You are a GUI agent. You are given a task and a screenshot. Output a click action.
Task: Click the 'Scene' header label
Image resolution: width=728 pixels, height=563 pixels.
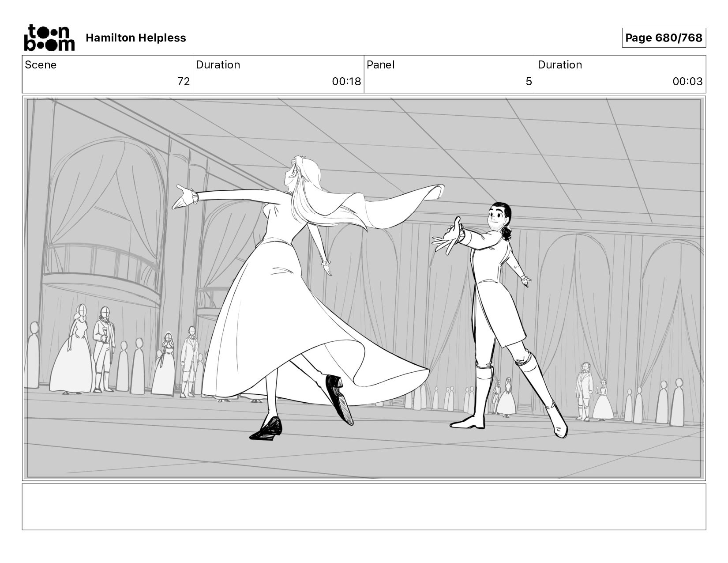[x=41, y=65]
